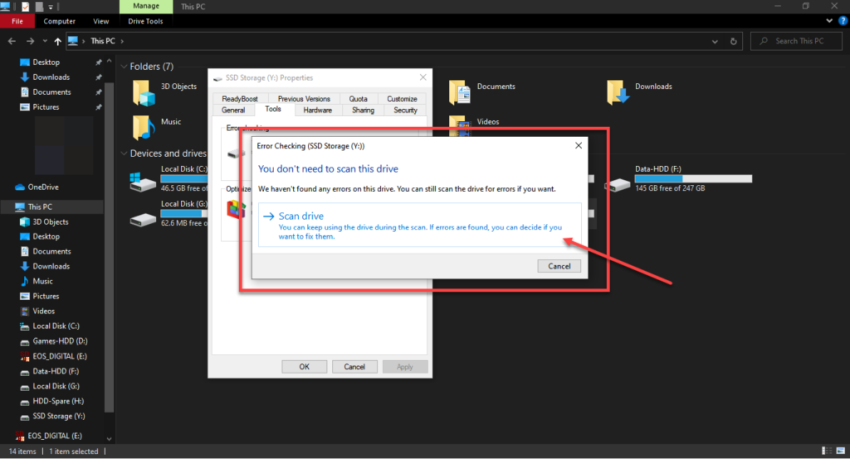The width and height of the screenshot is (850, 459).
Task: Click the Search This PC field
Action: pos(796,41)
